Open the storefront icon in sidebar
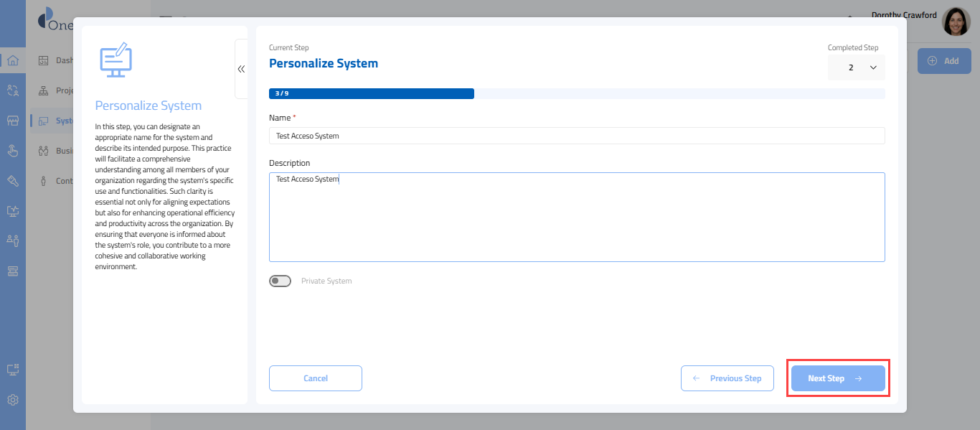The image size is (980, 430). 13,121
